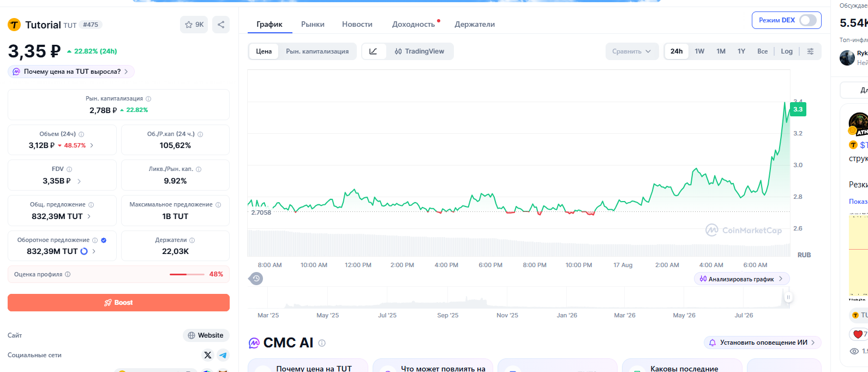Open the Website link button
This screenshot has width=868, height=372.
click(x=206, y=335)
